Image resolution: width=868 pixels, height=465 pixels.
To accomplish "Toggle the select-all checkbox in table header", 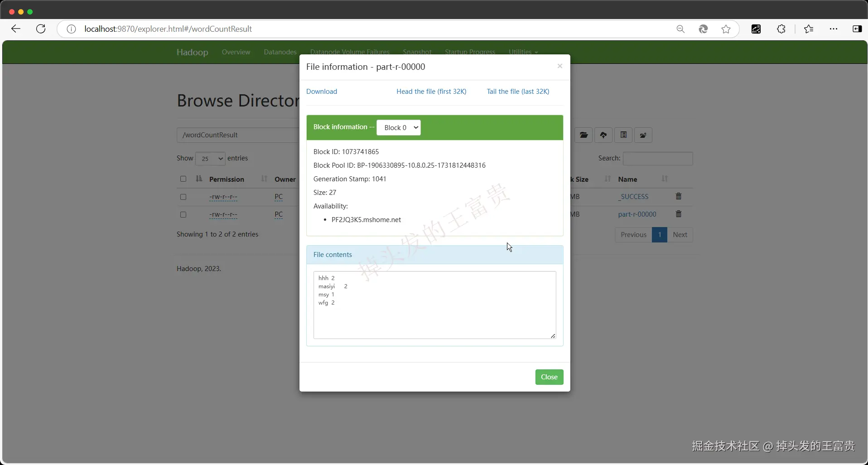I will [x=183, y=179].
